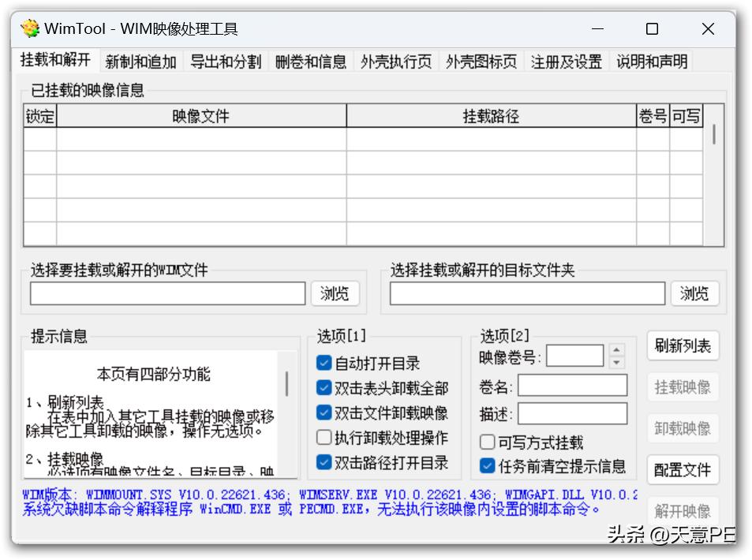Open the 配置文件 dialog

point(682,469)
